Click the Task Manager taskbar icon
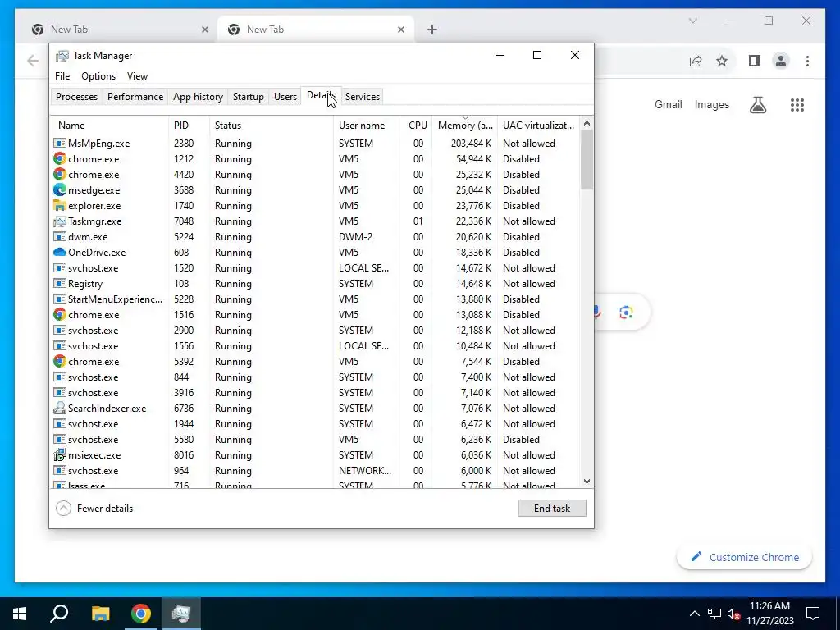The height and width of the screenshot is (630, 840). pyautogui.click(x=181, y=614)
